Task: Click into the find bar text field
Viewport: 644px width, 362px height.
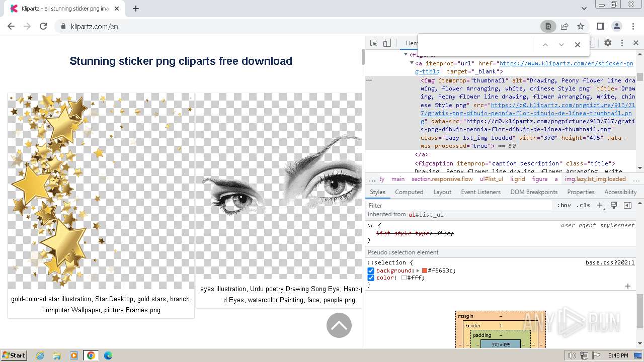Action: click(x=476, y=45)
